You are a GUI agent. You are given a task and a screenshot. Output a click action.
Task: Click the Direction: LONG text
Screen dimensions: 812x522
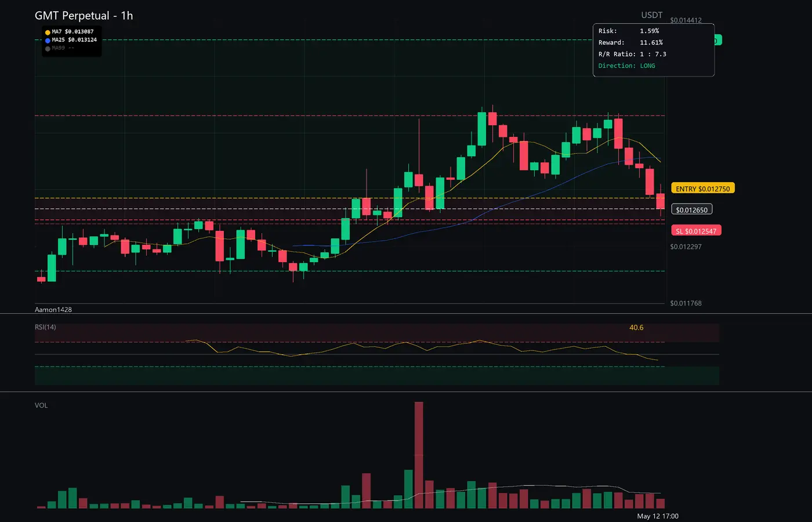[x=627, y=66]
